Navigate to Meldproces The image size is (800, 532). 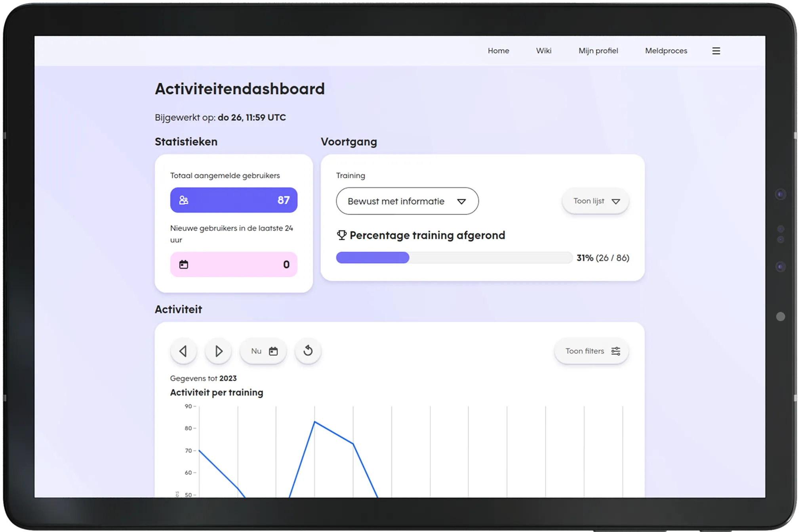click(666, 51)
